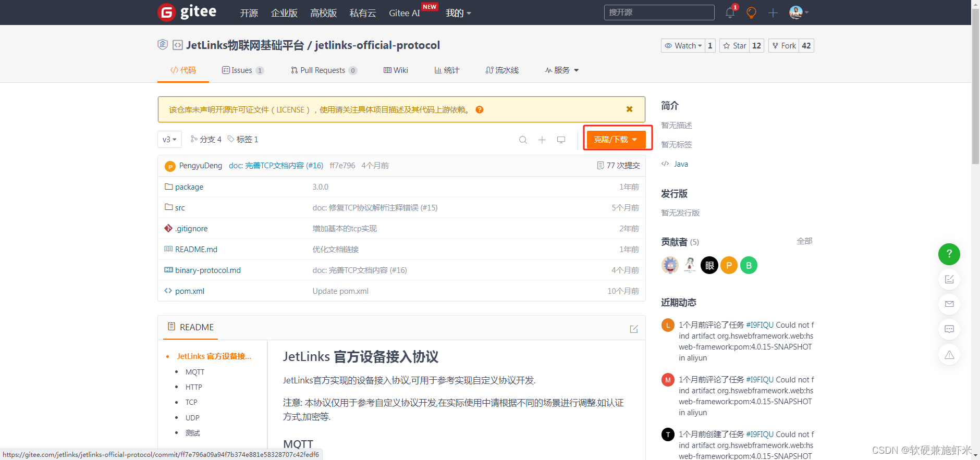Open the green B contributor avatar

point(749,265)
